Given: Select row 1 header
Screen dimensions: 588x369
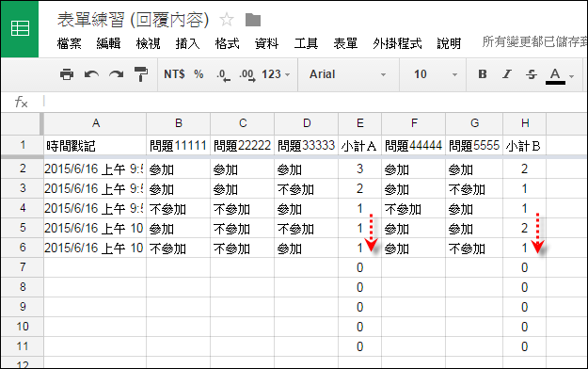Looking at the screenshot, I should click(x=23, y=145).
